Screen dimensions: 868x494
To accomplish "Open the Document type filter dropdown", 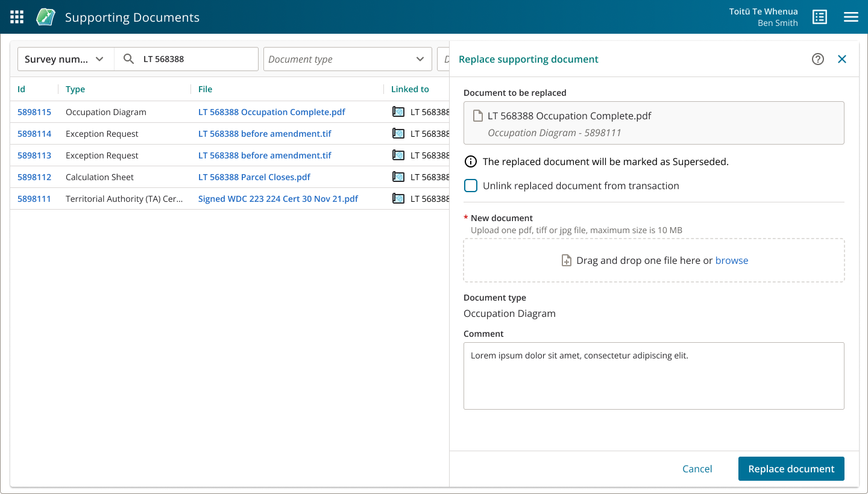I will pos(348,59).
